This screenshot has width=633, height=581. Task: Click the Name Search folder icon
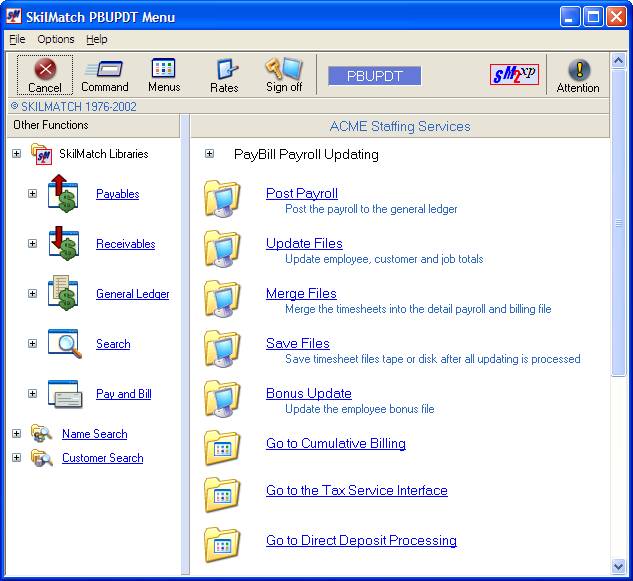point(42,434)
